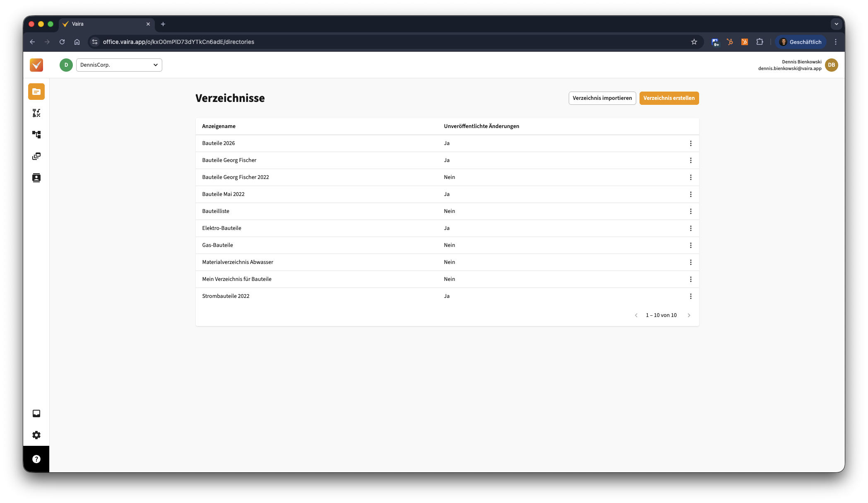Select the stacked templates sidebar icon
This screenshot has height=503, width=868.
tap(36, 156)
